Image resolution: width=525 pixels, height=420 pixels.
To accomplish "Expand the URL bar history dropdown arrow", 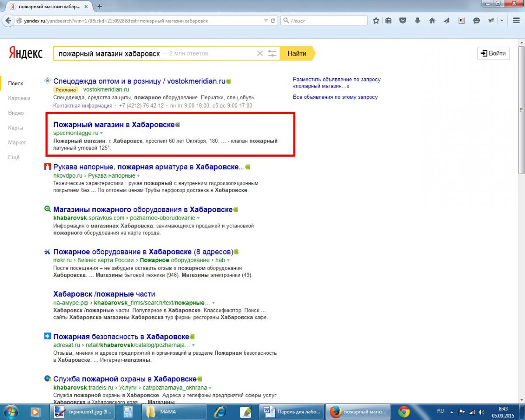I will click(266, 21).
